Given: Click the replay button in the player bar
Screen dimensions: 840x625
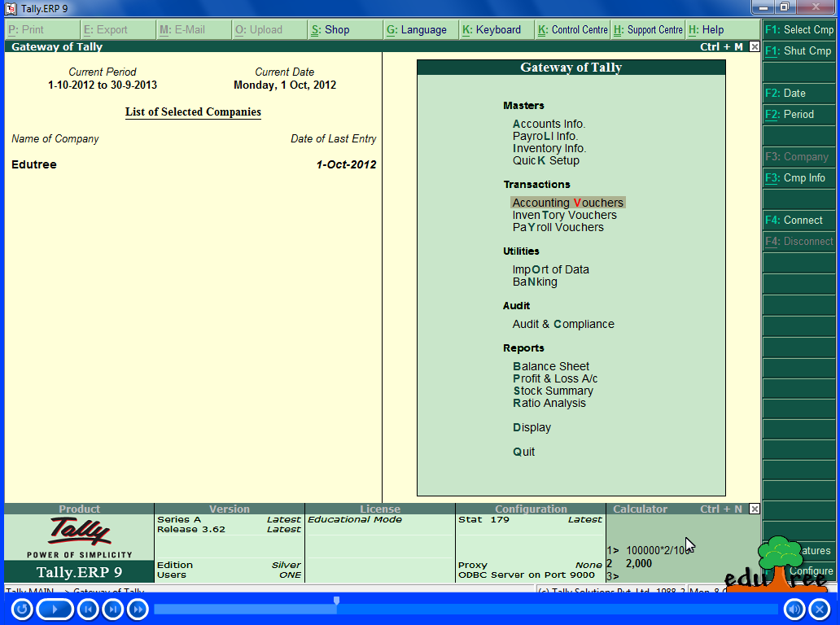Looking at the screenshot, I should (x=22, y=609).
